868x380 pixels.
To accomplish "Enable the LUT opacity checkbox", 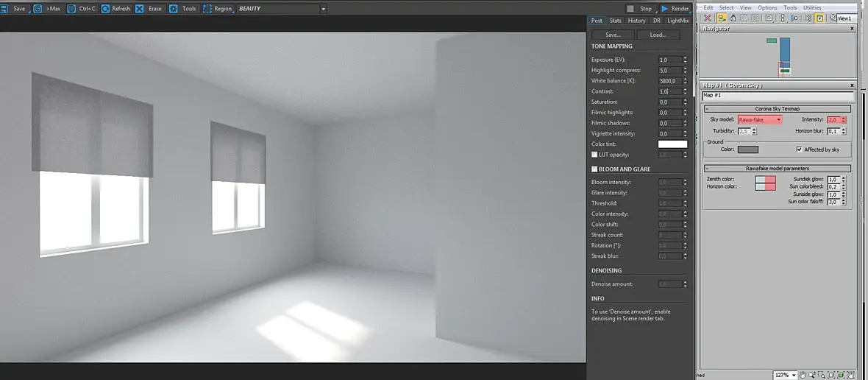I will point(594,155).
